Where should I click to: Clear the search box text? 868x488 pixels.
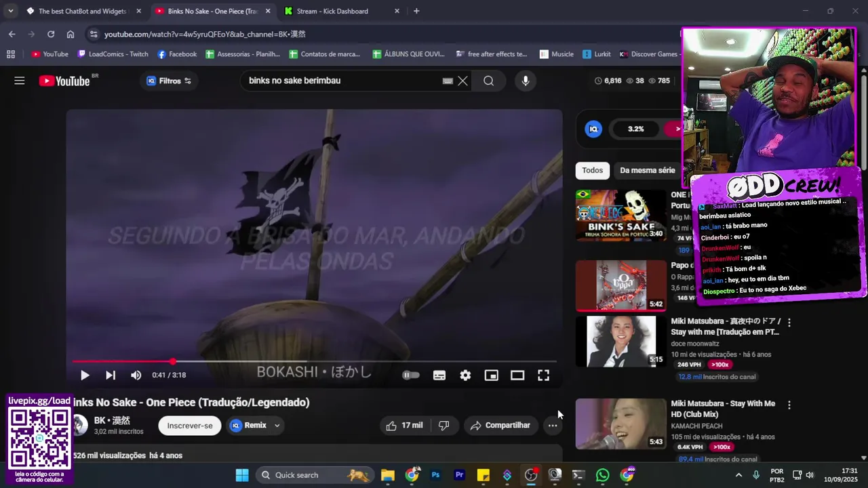coord(462,81)
